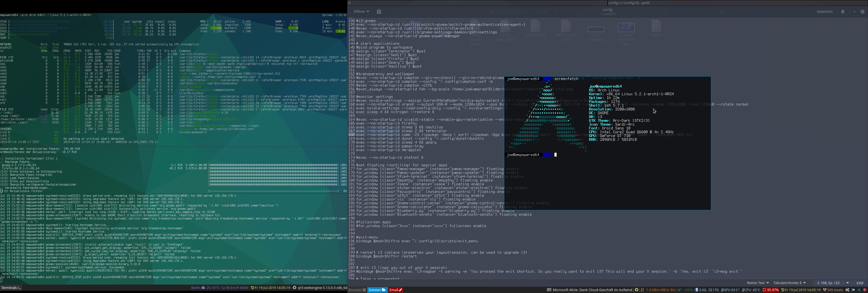The width and height of the screenshot is (868, 293).
Task: Click the 3.6G memory indicator
Action: point(701,290)
